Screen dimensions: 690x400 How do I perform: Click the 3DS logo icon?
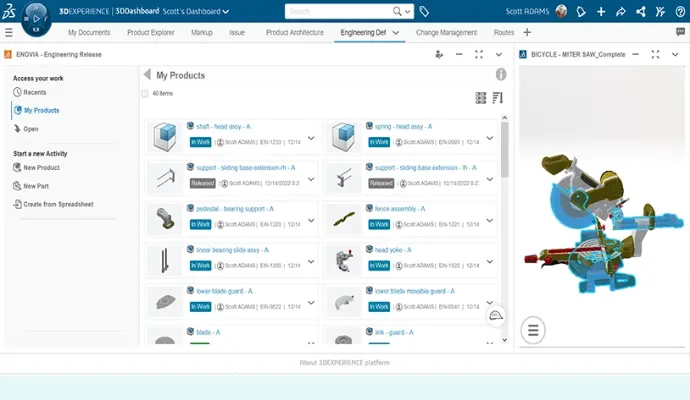[9, 12]
